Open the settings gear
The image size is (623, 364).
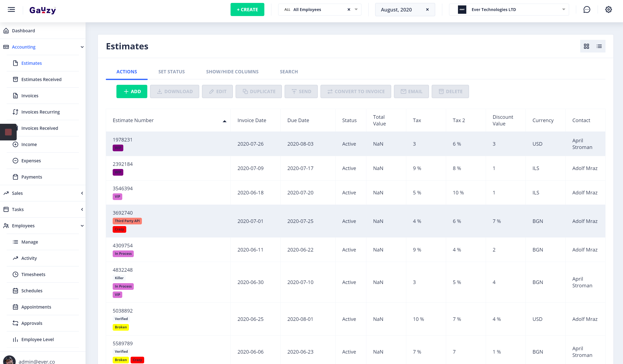[608, 9]
